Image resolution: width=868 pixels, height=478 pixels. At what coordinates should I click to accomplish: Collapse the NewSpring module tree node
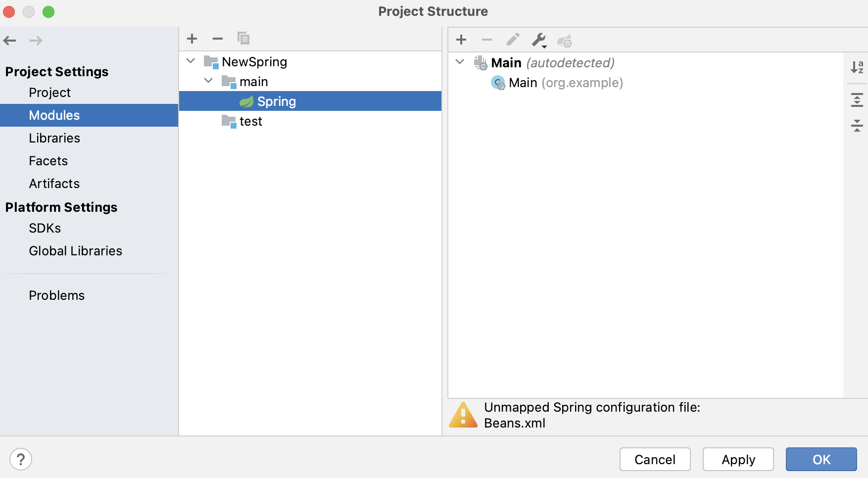[x=191, y=61]
